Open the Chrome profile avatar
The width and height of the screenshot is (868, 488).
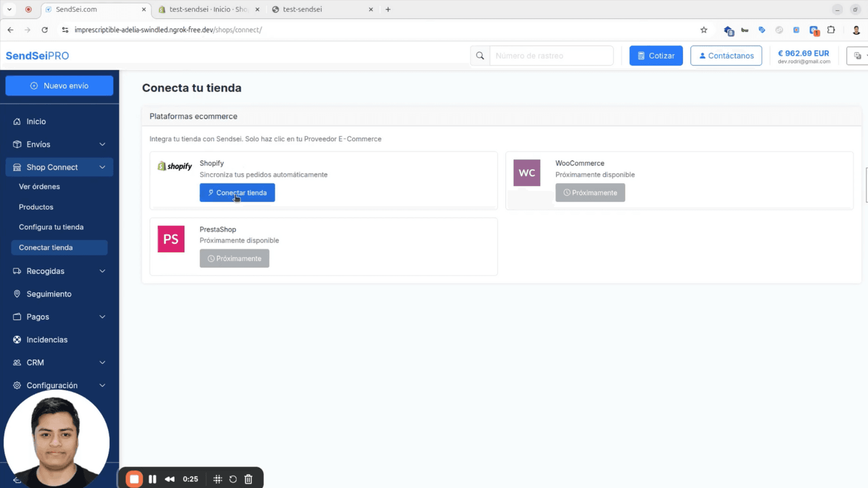click(x=857, y=30)
